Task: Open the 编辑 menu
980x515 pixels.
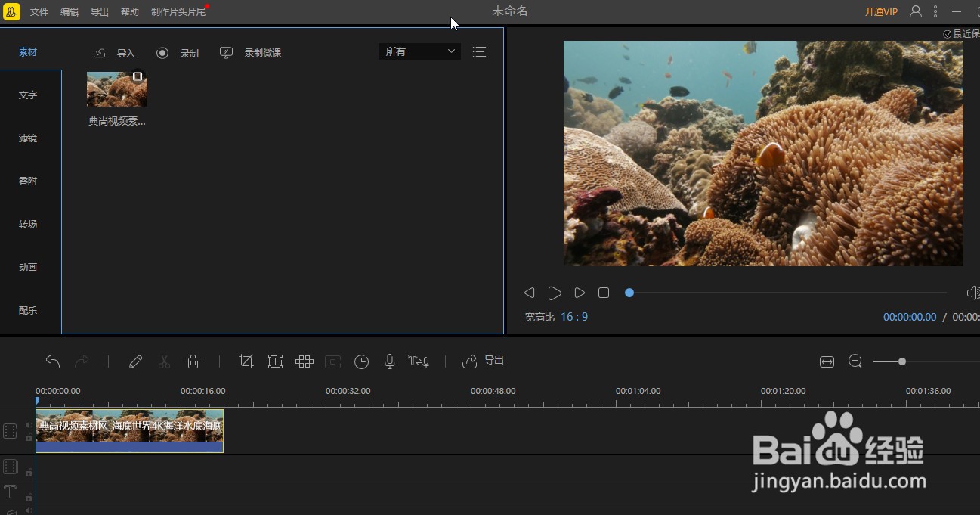Action: pyautogui.click(x=70, y=12)
